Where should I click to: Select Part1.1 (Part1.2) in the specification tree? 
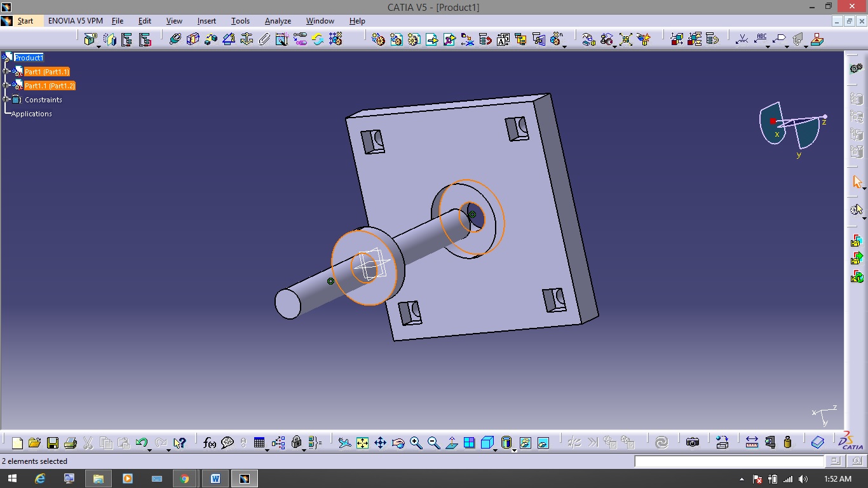click(50, 85)
